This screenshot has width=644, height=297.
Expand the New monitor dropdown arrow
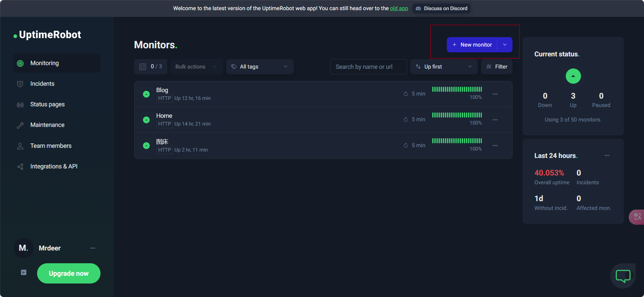coord(505,45)
